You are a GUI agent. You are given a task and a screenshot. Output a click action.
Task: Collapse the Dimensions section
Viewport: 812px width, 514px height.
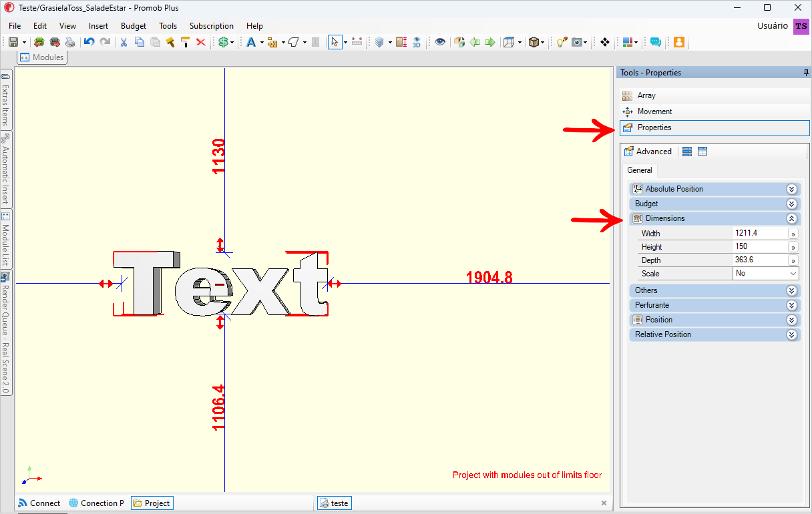coord(792,218)
